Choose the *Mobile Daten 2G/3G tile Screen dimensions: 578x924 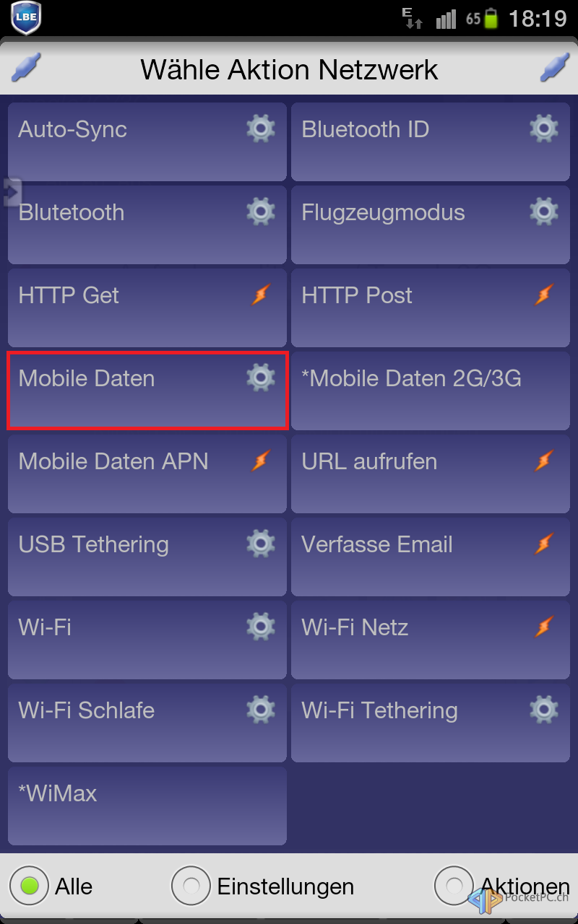(x=431, y=391)
